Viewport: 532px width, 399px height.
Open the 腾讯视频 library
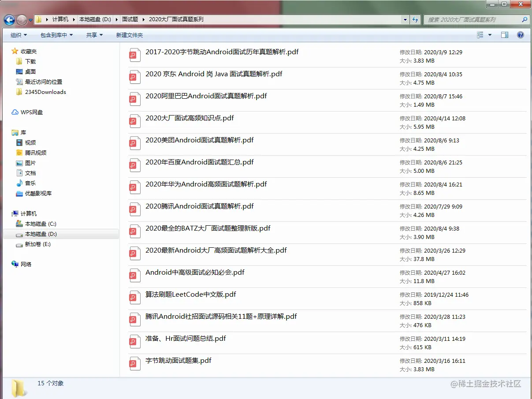click(36, 153)
